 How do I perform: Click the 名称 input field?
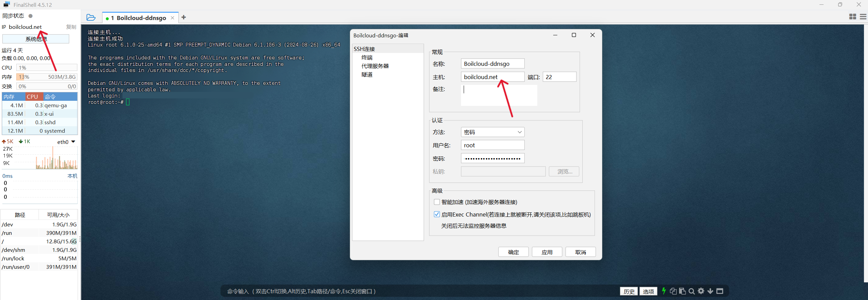(x=493, y=63)
